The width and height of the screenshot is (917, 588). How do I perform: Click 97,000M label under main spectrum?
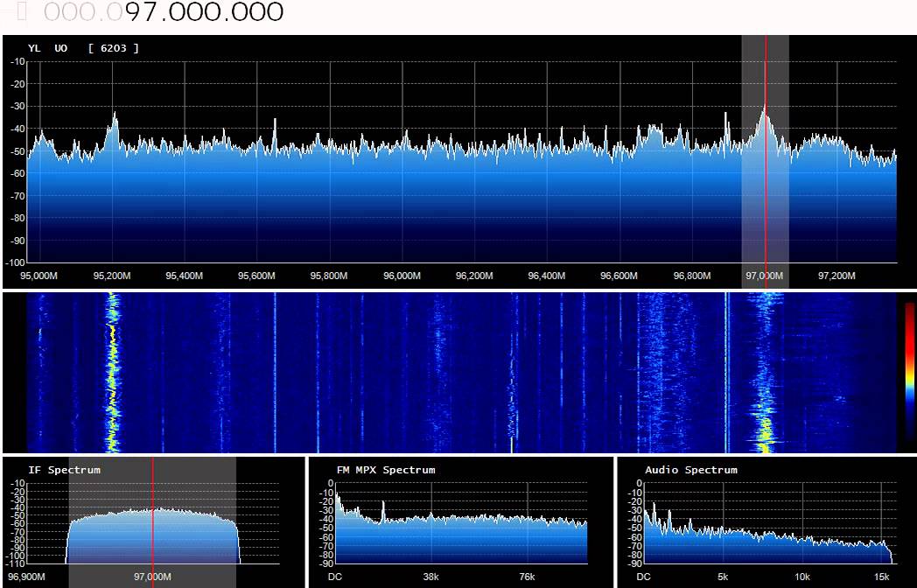765,276
